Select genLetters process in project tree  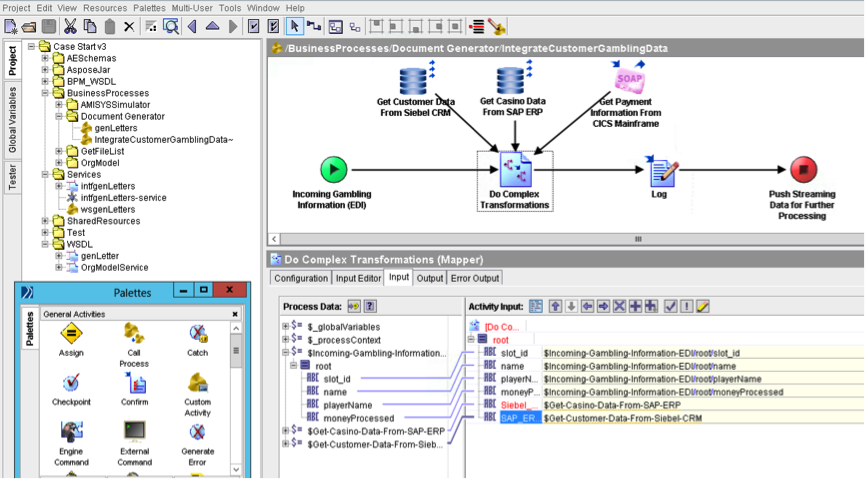115,128
